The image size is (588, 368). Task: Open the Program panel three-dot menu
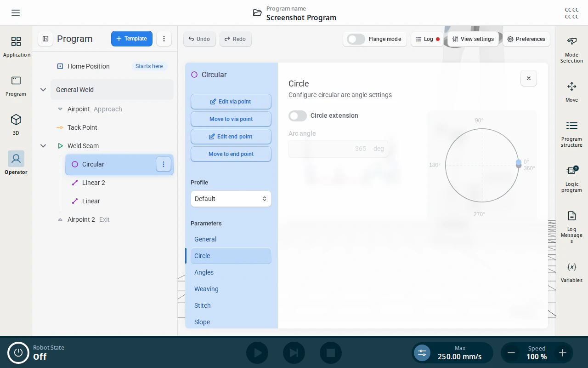pyautogui.click(x=164, y=39)
